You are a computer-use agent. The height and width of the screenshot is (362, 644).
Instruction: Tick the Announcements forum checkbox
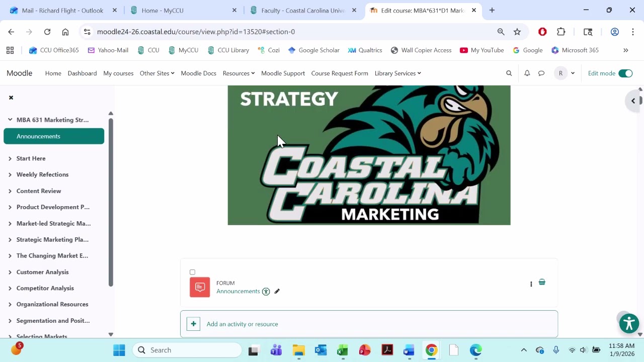(192, 272)
